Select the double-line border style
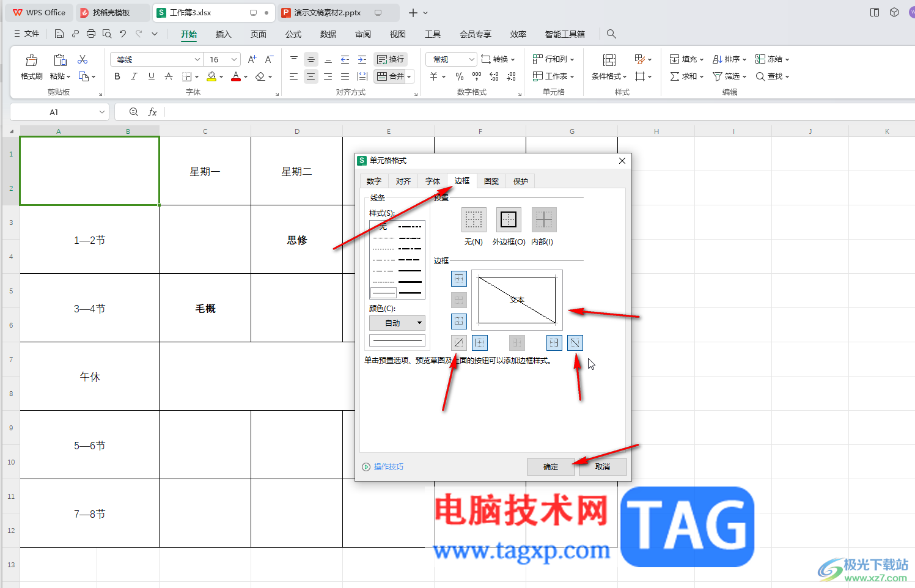The height and width of the screenshot is (588, 915). pyautogui.click(x=410, y=293)
